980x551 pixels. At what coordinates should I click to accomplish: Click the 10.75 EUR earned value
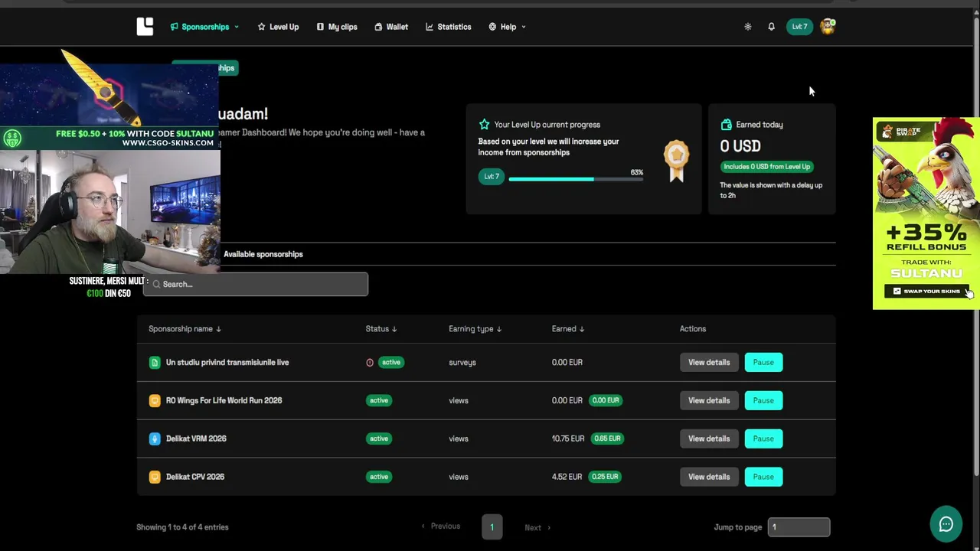pyautogui.click(x=568, y=439)
